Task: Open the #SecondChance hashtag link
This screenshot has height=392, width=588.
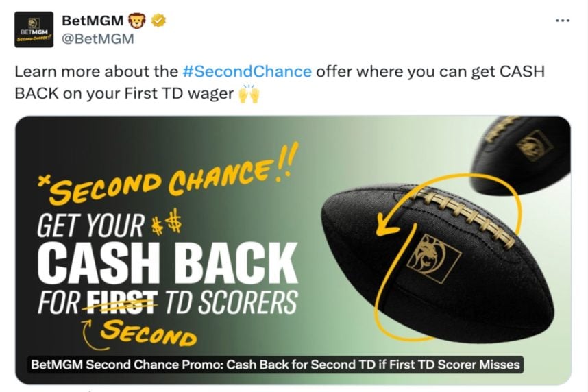Action: [x=247, y=71]
